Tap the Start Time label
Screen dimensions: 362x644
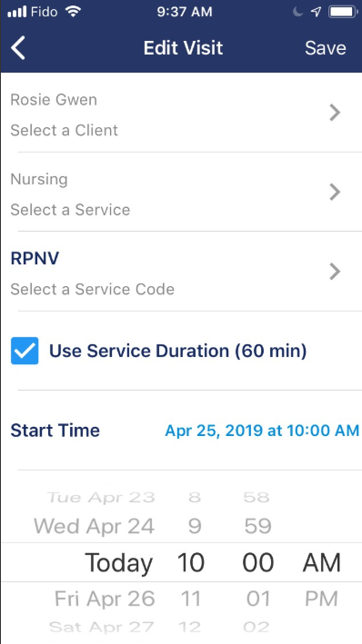[55, 431]
